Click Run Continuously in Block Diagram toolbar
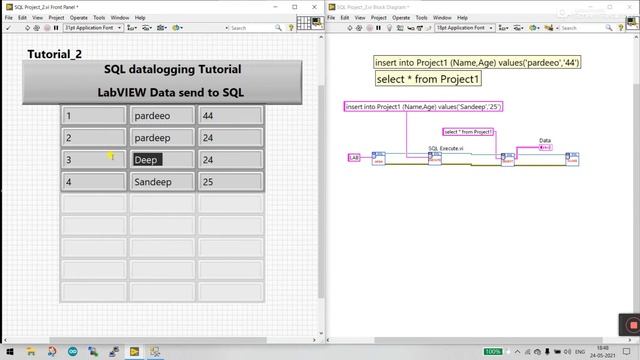Viewport: 640px width, 360px height. coord(359,28)
